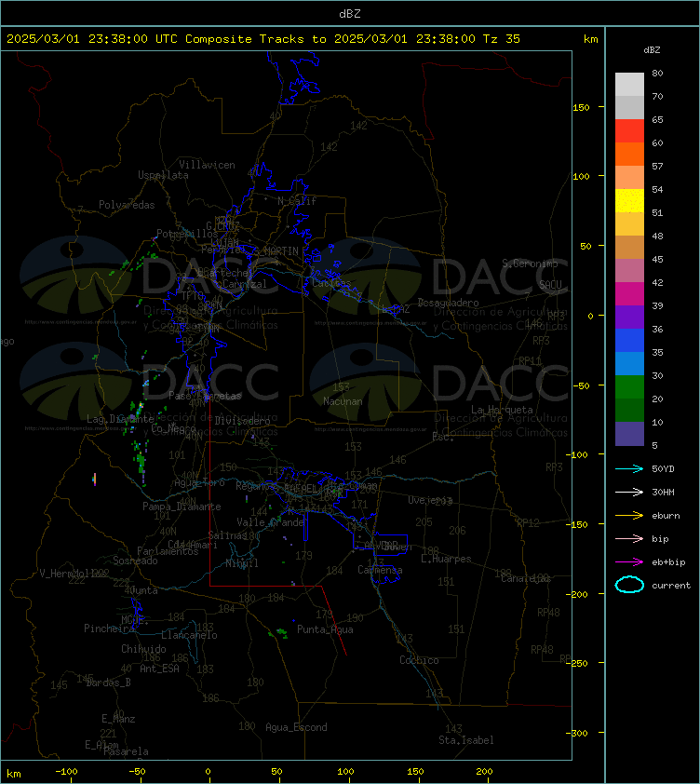Click the '150' tick on the vertical axis
Screen dimensions: 700x784
tap(581, 107)
